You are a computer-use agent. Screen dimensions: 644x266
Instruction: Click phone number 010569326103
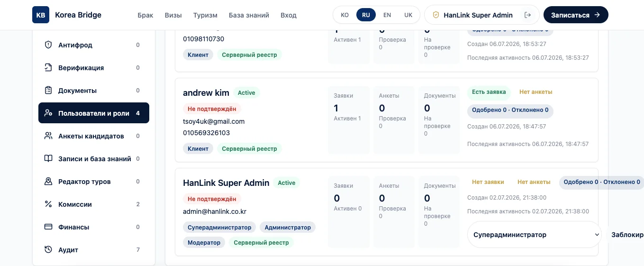(x=207, y=133)
